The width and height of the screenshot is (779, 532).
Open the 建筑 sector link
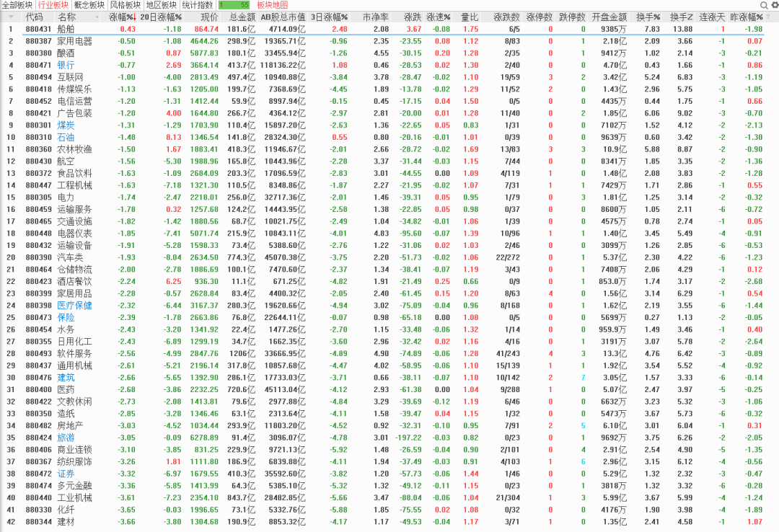(x=66, y=378)
